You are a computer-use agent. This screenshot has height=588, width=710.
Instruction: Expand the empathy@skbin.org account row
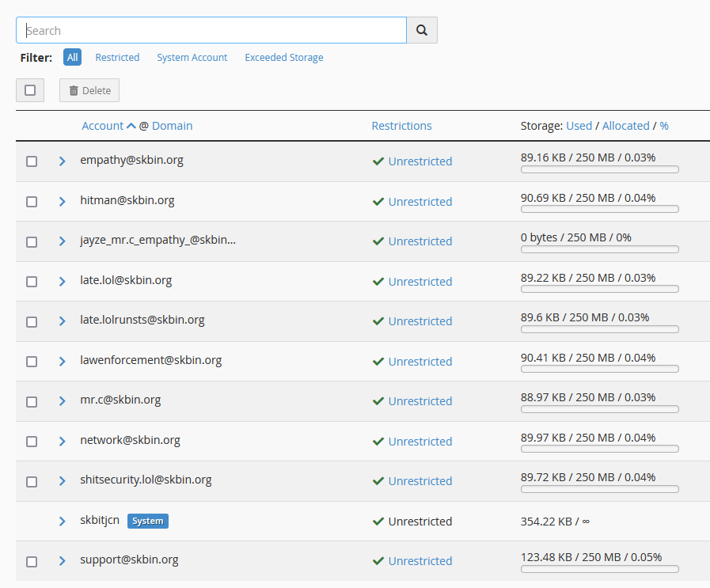tap(63, 161)
